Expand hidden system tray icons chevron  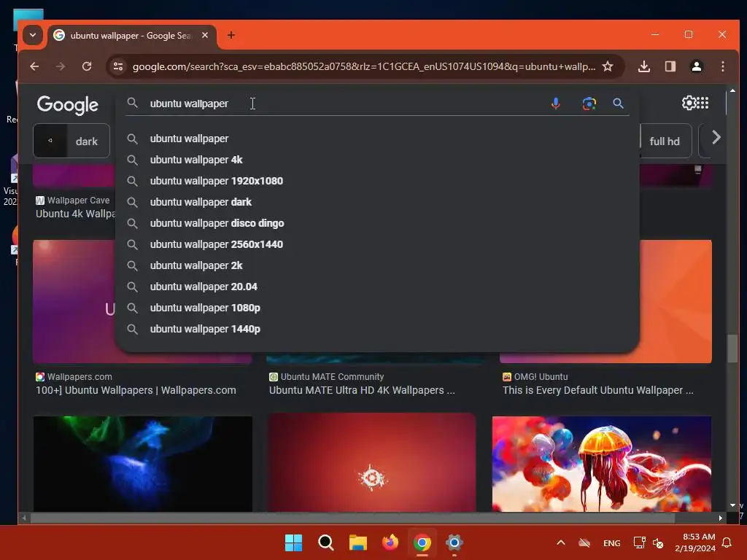click(x=561, y=542)
